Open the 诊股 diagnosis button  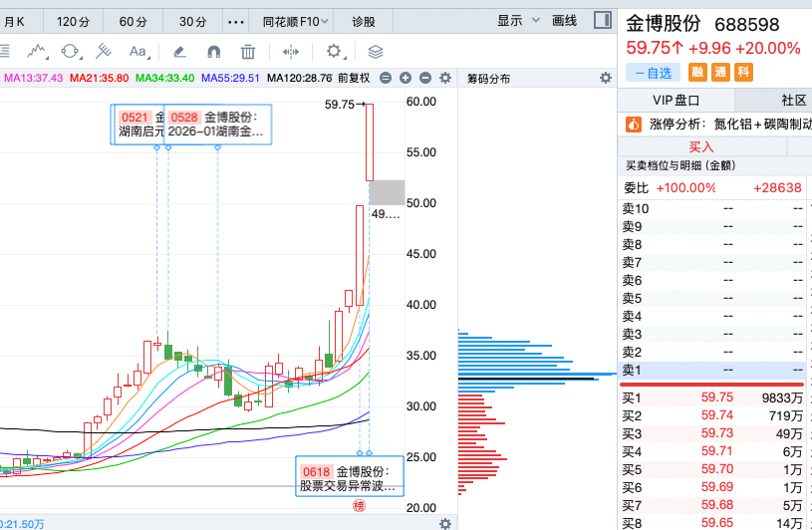(x=363, y=22)
